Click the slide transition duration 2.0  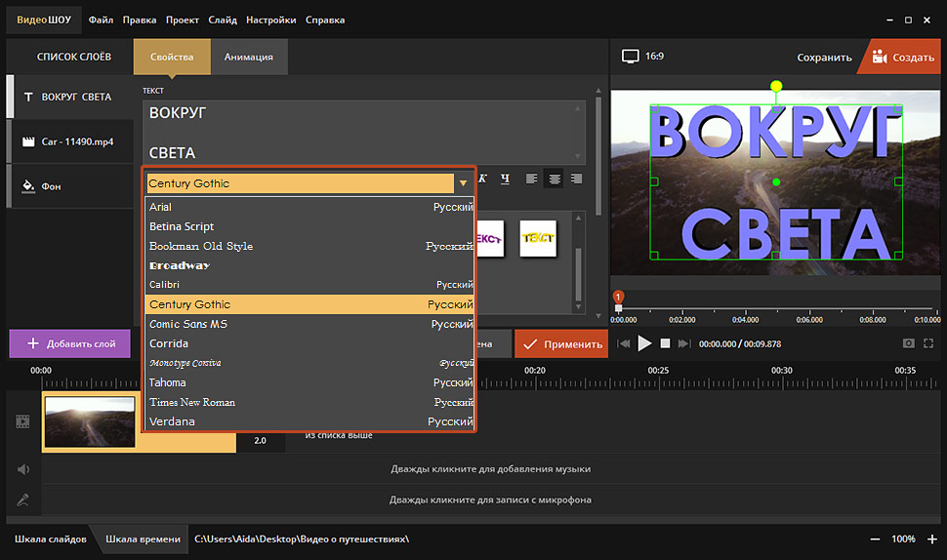[260, 441]
